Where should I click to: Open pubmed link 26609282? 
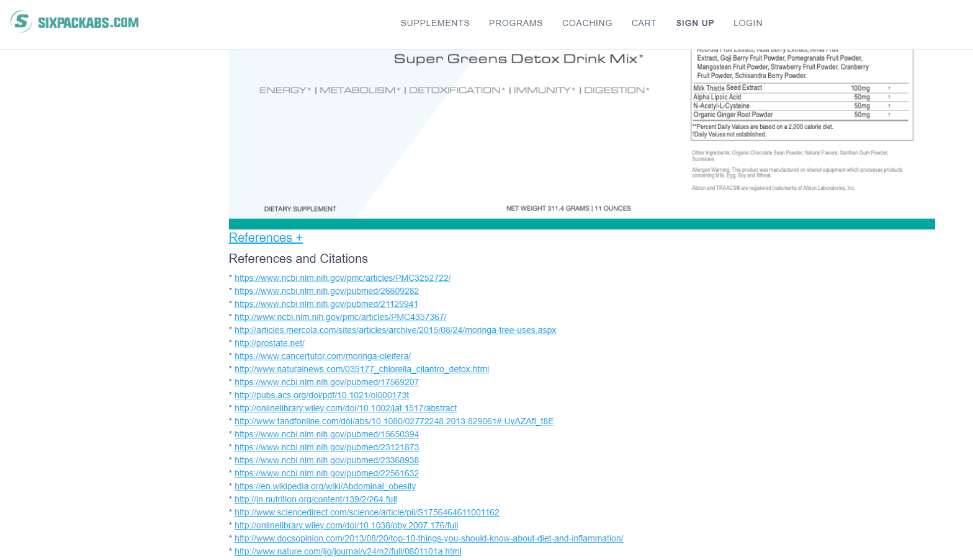pyautogui.click(x=326, y=291)
